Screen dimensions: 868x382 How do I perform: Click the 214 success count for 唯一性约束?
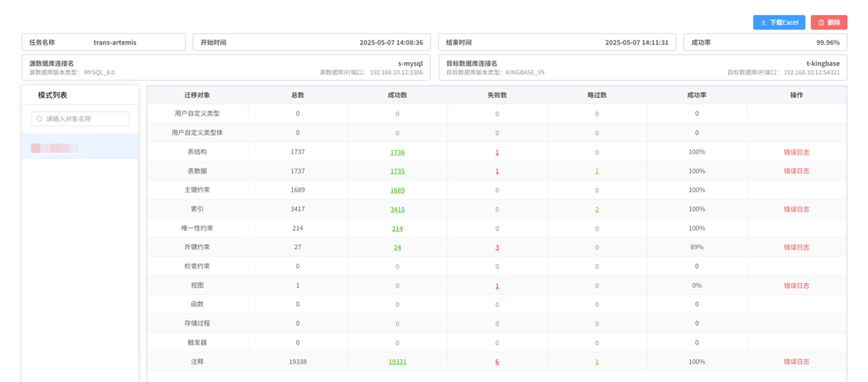397,228
